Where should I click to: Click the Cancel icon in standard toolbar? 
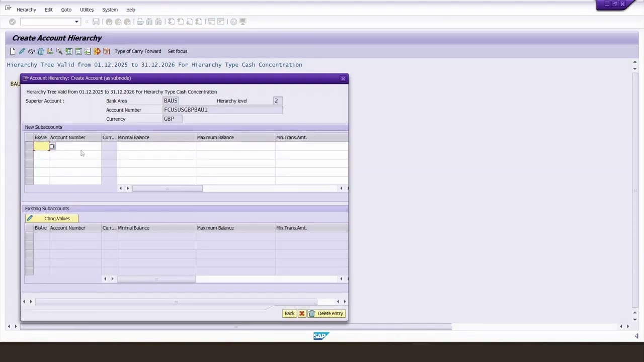click(127, 22)
